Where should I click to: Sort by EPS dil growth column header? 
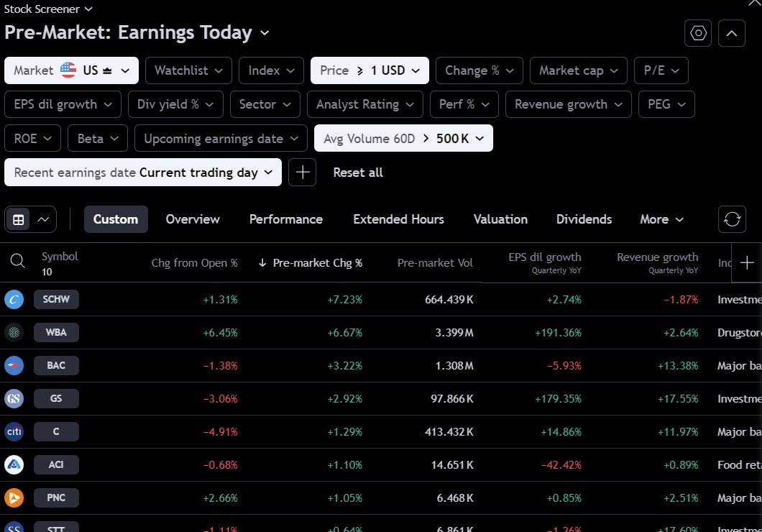pyautogui.click(x=545, y=263)
